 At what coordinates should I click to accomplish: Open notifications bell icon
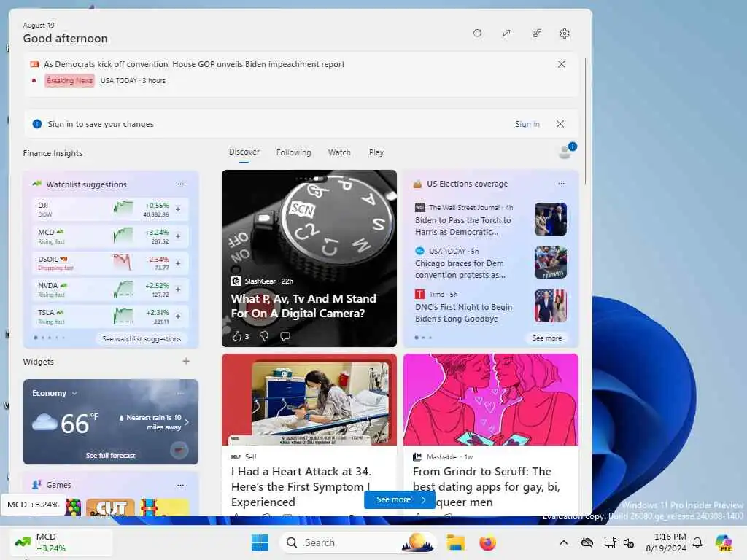(697, 542)
